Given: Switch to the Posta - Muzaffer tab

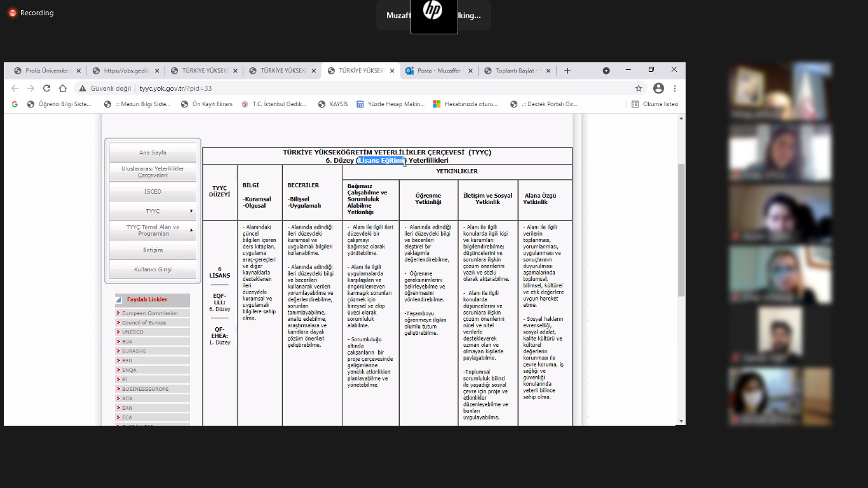Looking at the screenshot, I should 438,71.
